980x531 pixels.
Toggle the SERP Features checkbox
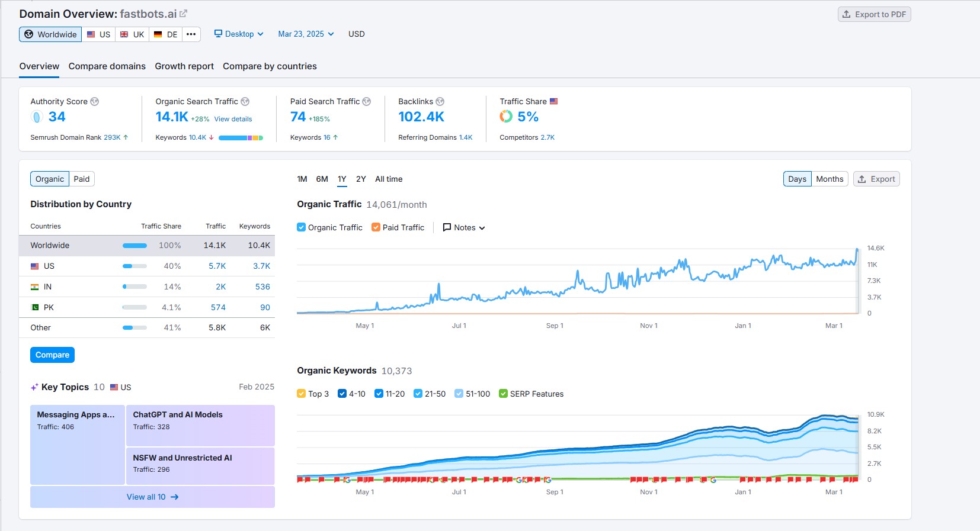coord(503,394)
